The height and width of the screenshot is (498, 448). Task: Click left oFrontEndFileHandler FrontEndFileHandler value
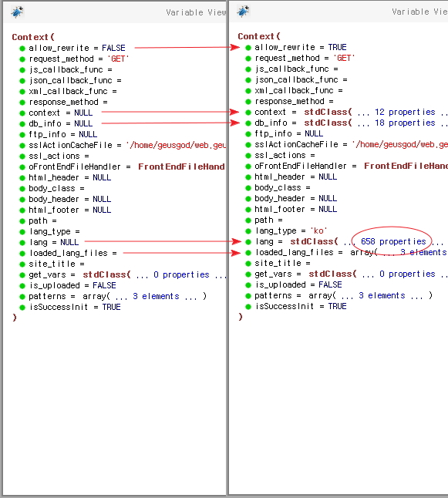tap(181, 167)
